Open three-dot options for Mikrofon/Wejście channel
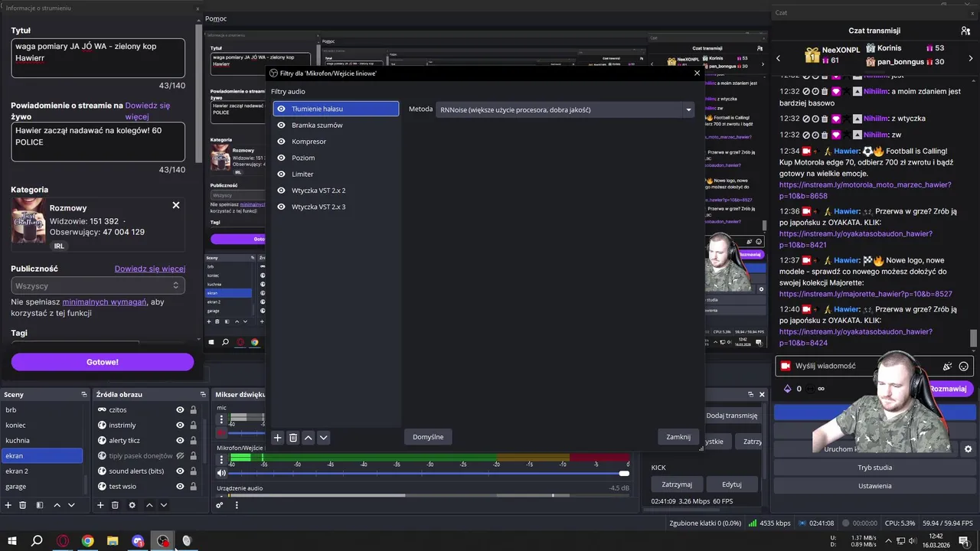Image resolution: width=980 pixels, height=551 pixels. [222, 460]
